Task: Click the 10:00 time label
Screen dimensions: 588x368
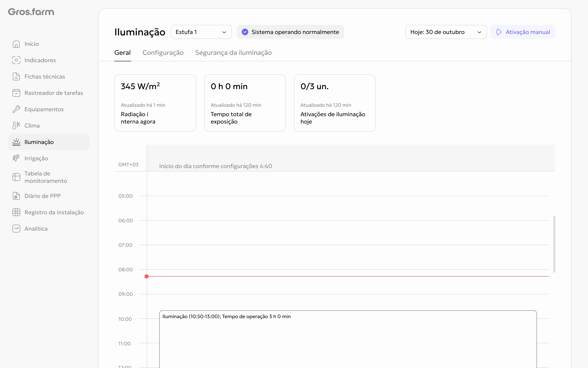Action: 125,319
